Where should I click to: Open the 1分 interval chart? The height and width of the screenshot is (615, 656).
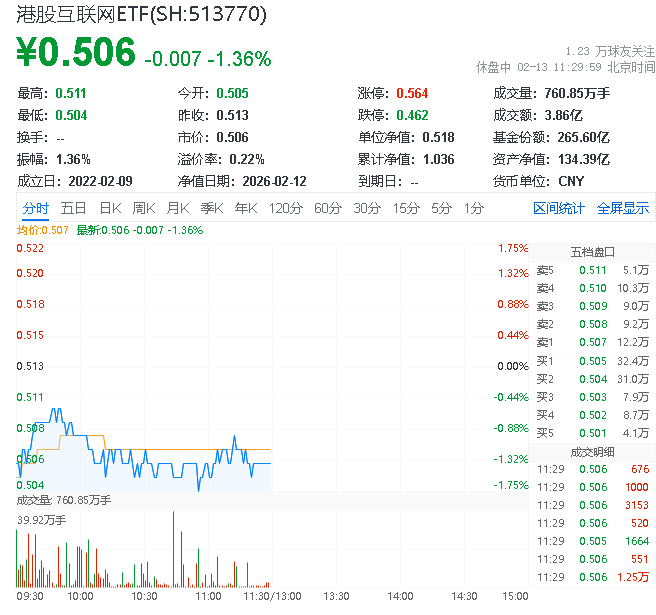click(x=474, y=208)
